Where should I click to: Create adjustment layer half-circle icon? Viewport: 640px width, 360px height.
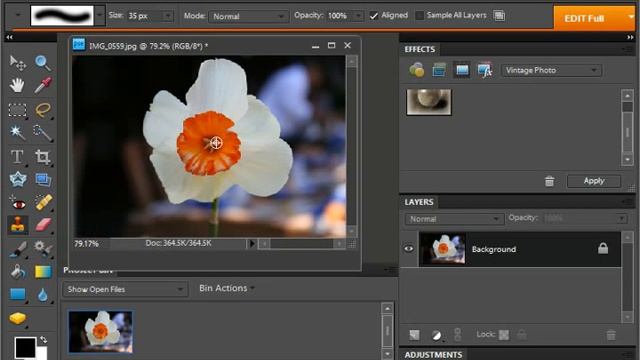[436, 336]
